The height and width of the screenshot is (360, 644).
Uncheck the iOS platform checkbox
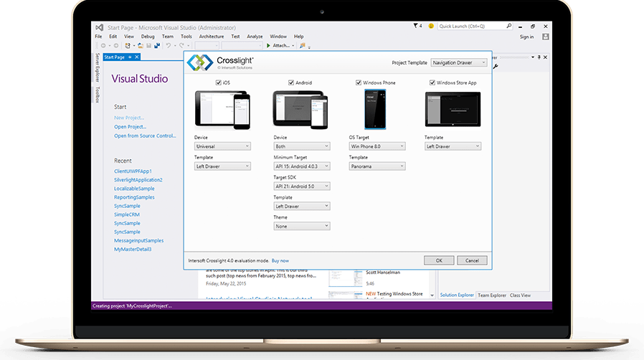point(219,82)
